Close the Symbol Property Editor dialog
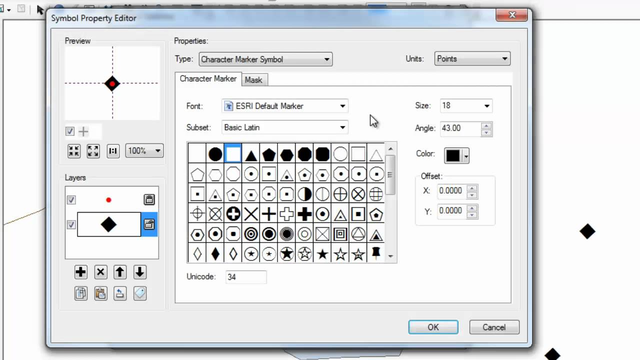 tap(512, 15)
